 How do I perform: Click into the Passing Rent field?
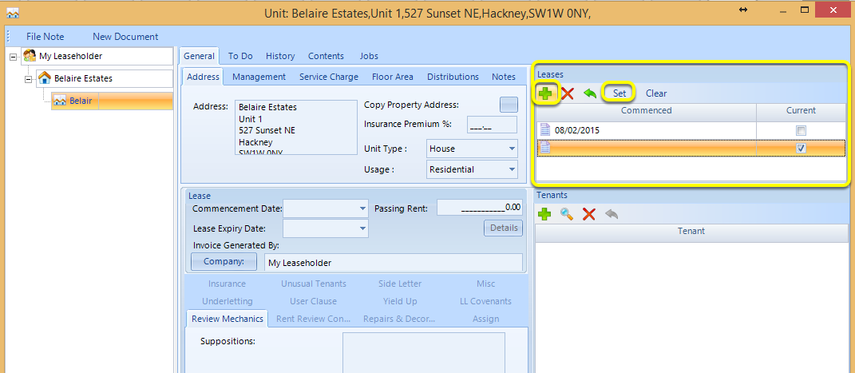(x=480, y=208)
